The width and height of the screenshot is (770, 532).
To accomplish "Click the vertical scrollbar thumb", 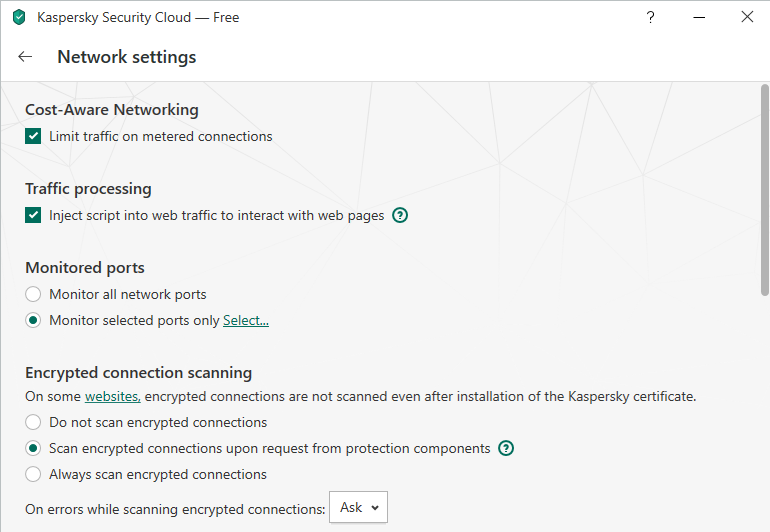I will click(764, 190).
